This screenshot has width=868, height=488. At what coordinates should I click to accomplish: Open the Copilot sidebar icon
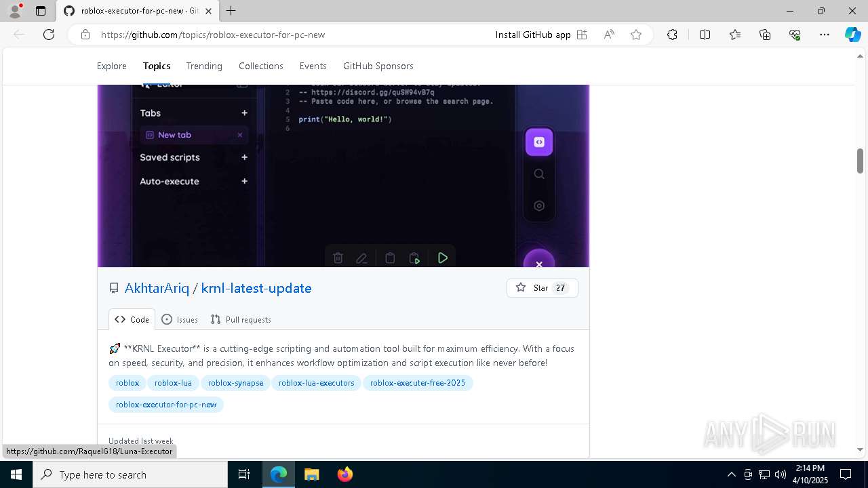click(x=852, y=35)
